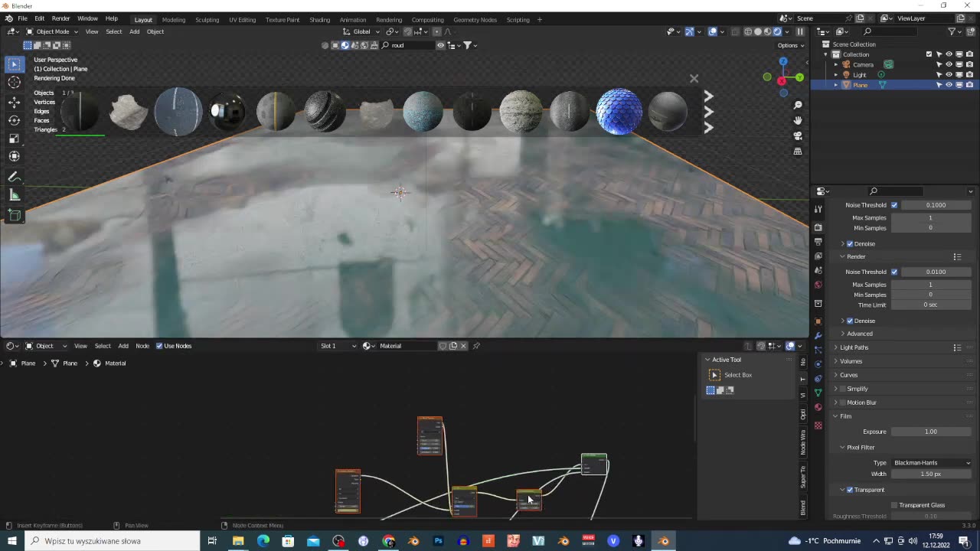980x551 pixels.
Task: Disable render Denoise checkbox
Action: tap(850, 321)
